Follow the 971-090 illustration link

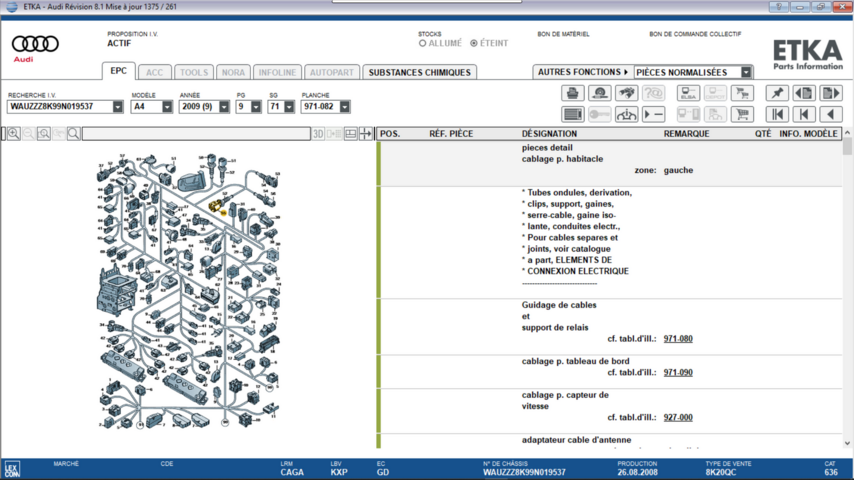[x=678, y=373]
